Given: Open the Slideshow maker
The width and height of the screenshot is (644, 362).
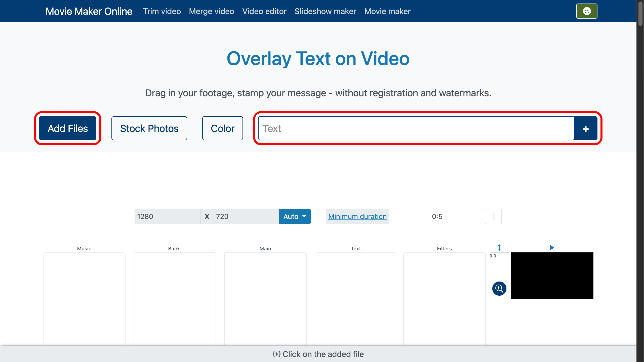Looking at the screenshot, I should point(325,11).
